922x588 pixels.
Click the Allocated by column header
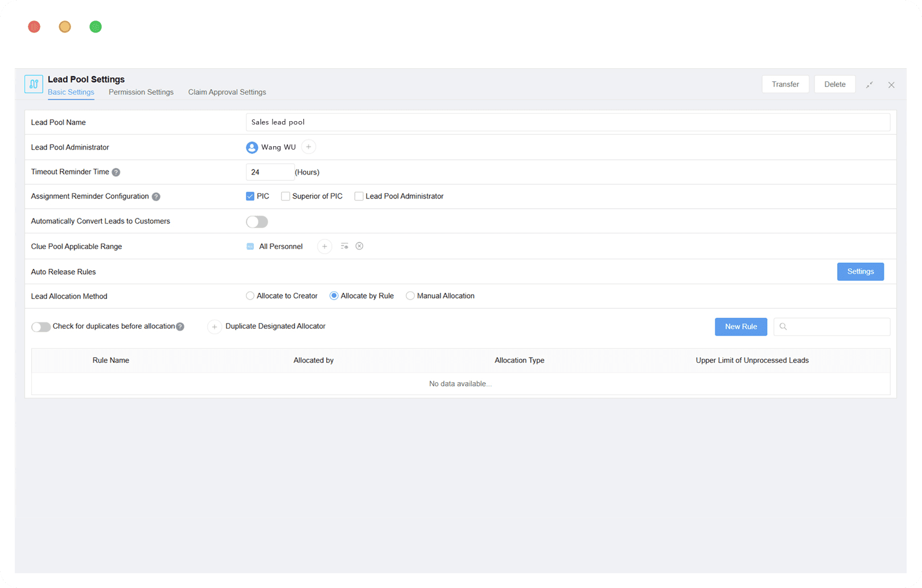[x=314, y=361]
